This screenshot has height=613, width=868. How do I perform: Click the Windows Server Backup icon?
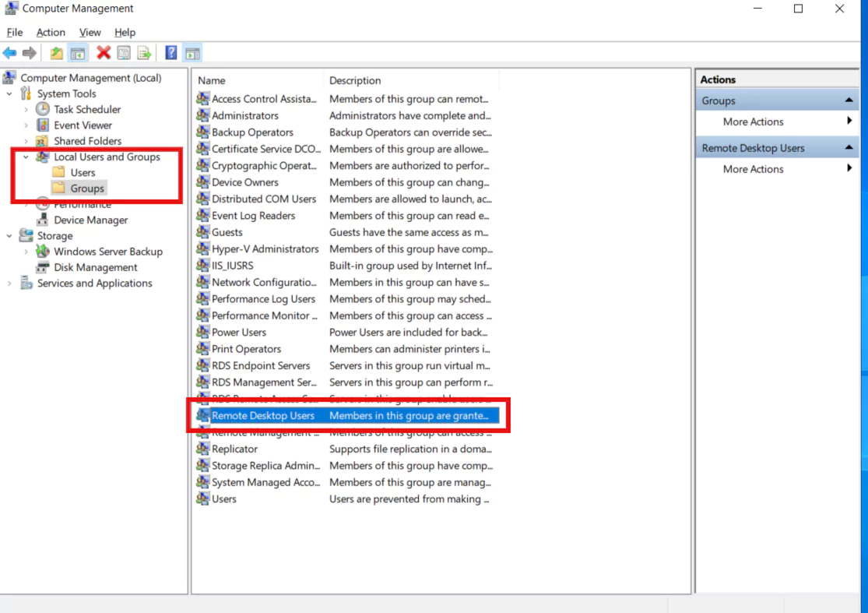click(x=43, y=252)
